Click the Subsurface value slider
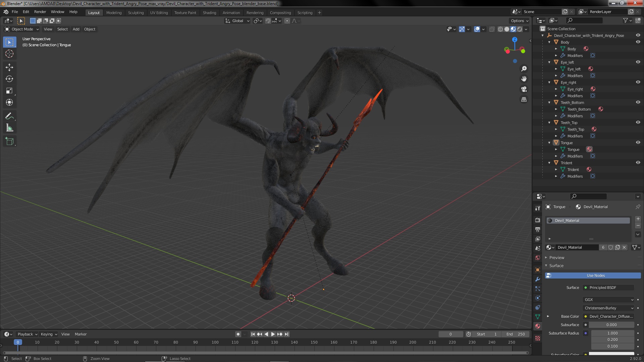The height and width of the screenshot is (362, 644). click(x=611, y=325)
